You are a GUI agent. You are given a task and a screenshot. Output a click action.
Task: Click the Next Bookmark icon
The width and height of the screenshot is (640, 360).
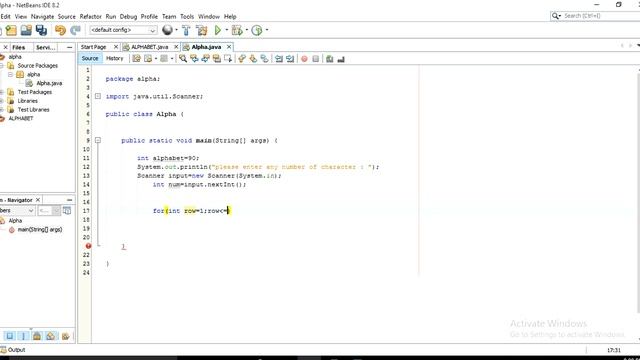tap(253, 59)
